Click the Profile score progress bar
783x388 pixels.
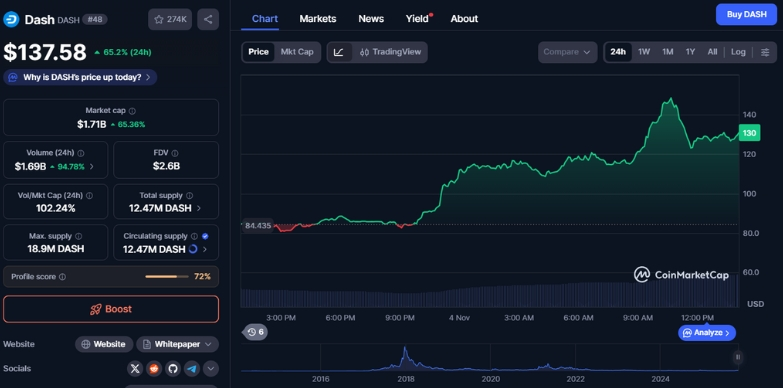click(x=167, y=277)
